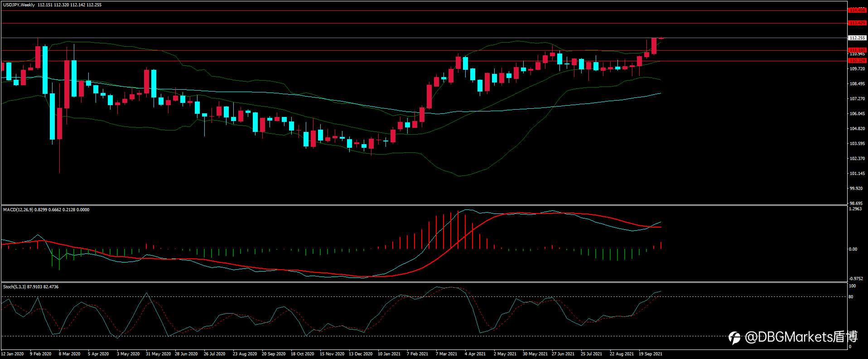The height and width of the screenshot is (359, 868).
Task: Click the 4 Apr 2021 date label
Action: pyautogui.click(x=475, y=354)
